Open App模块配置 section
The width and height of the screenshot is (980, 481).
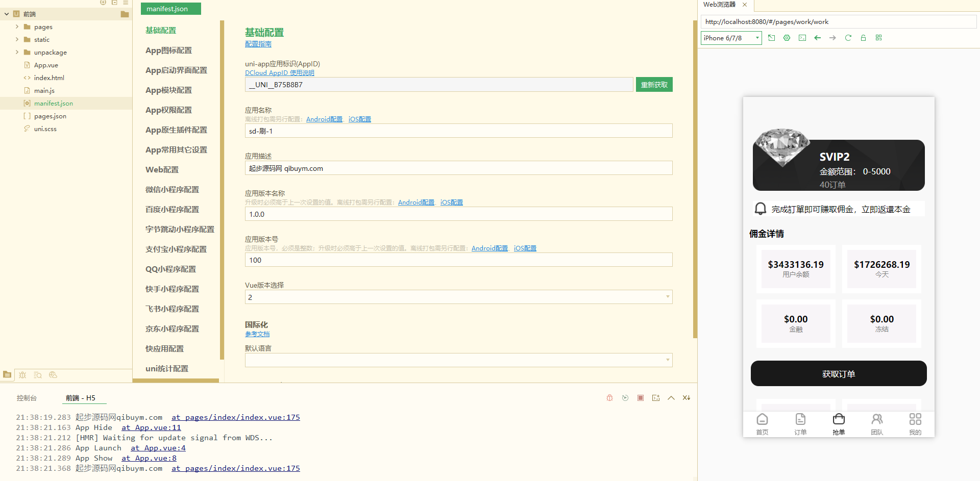click(x=168, y=90)
